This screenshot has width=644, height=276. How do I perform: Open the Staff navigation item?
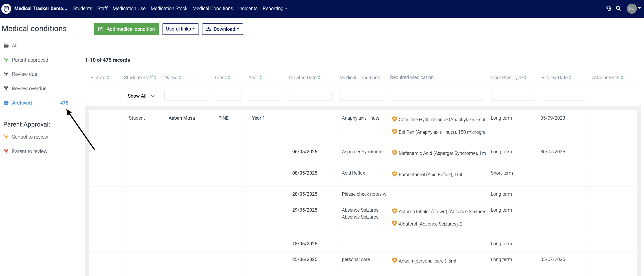tap(102, 9)
